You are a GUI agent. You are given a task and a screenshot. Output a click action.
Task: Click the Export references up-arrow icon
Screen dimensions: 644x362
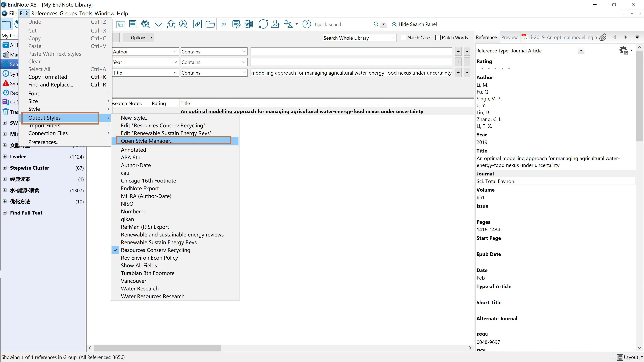[171, 24]
